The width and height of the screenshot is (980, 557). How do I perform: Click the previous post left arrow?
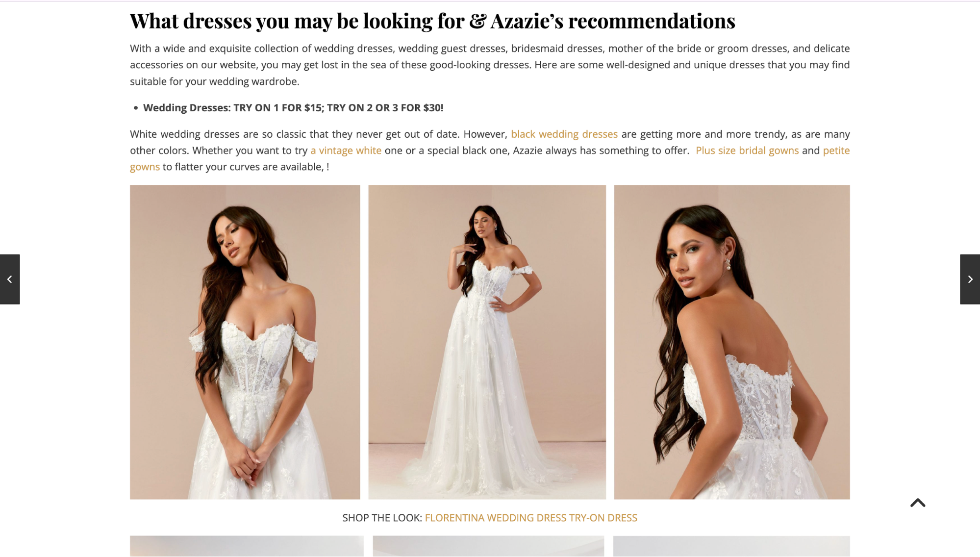tap(9, 279)
